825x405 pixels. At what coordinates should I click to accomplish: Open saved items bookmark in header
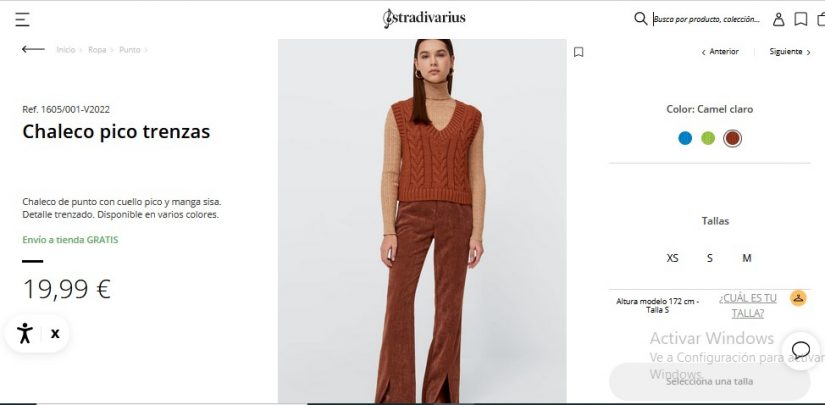(x=801, y=19)
